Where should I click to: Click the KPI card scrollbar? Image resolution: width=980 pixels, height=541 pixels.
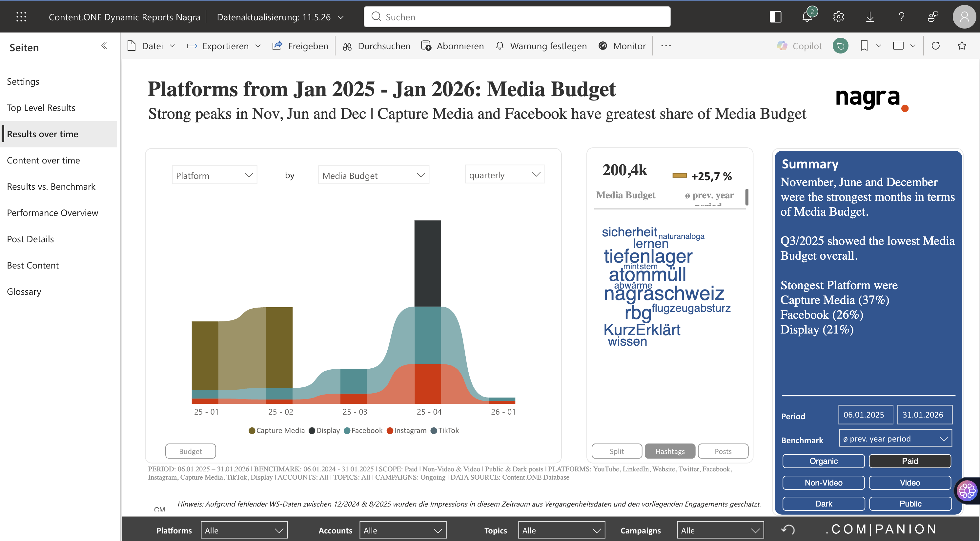(x=747, y=197)
